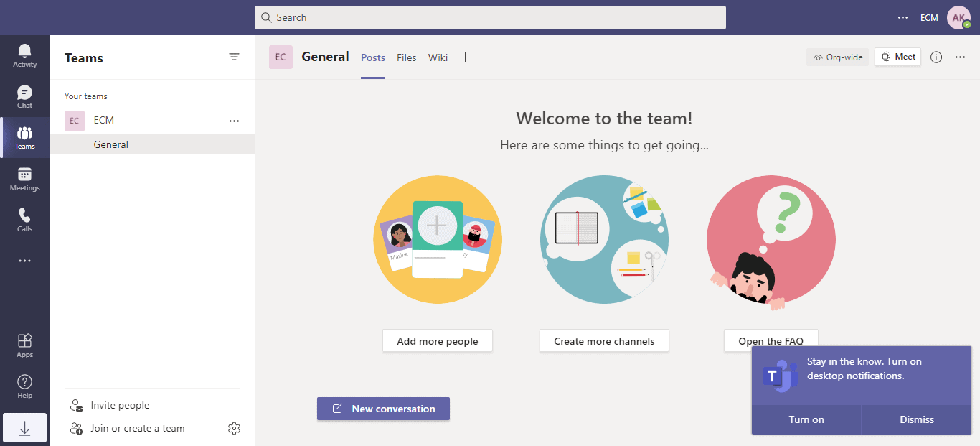
Task: Click the Search input field
Action: (x=490, y=17)
